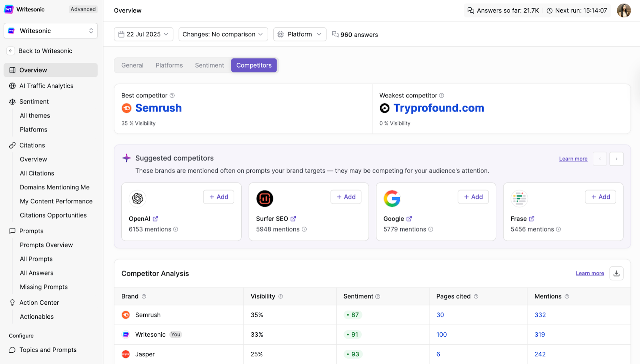The width and height of the screenshot is (640, 364).
Task: Add Frase as a competitor
Action: [x=600, y=197]
